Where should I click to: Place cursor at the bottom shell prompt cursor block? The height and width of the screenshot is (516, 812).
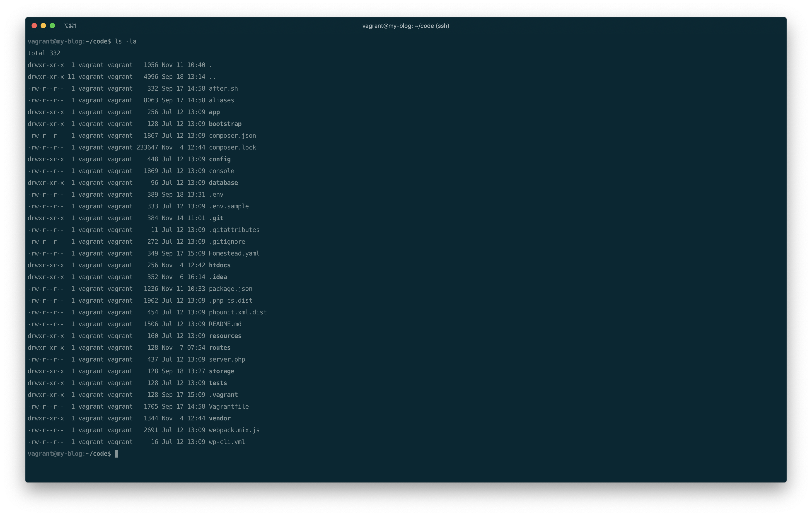117,454
